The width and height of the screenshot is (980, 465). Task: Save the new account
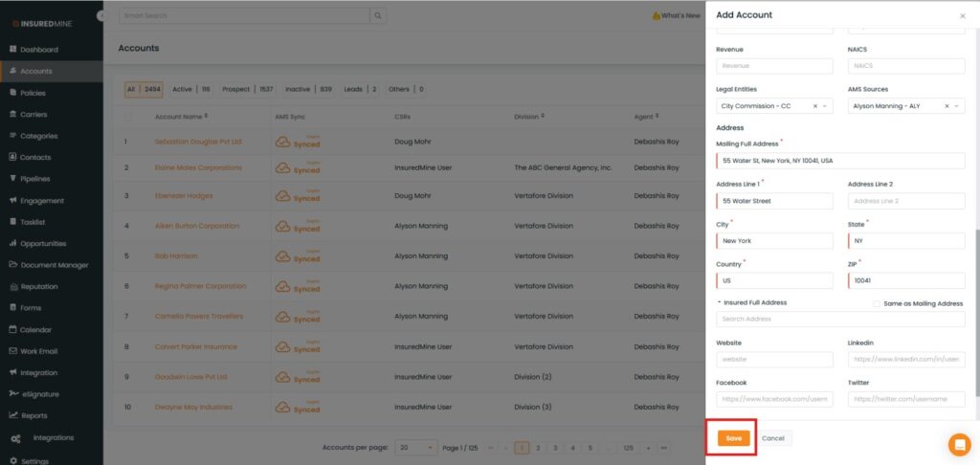[x=733, y=438]
